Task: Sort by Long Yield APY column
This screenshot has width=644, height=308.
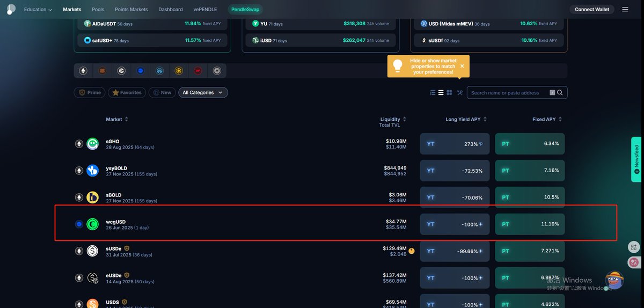Action: [466, 119]
